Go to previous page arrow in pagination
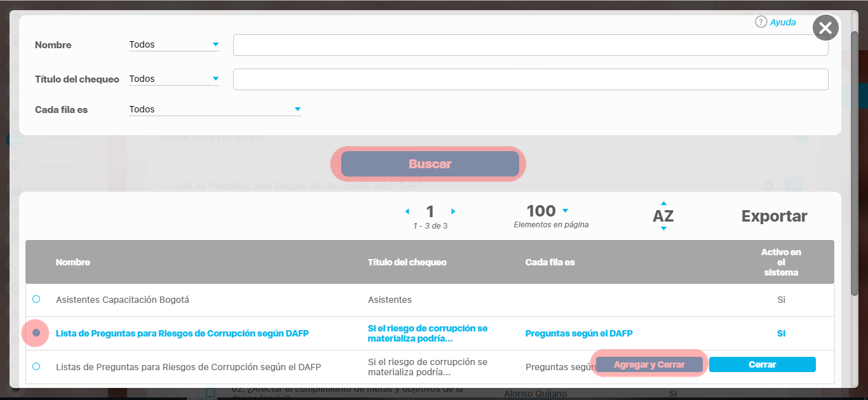 coord(407,211)
